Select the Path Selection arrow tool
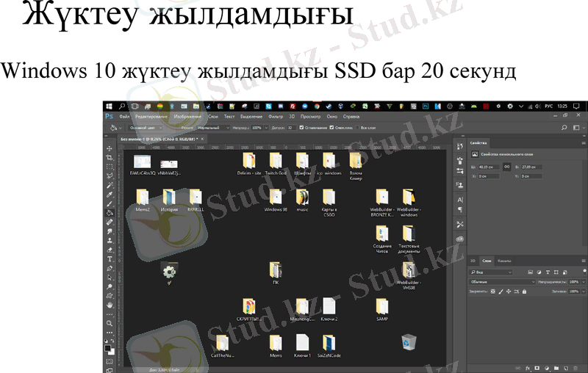This screenshot has height=373, width=588. 109,278
